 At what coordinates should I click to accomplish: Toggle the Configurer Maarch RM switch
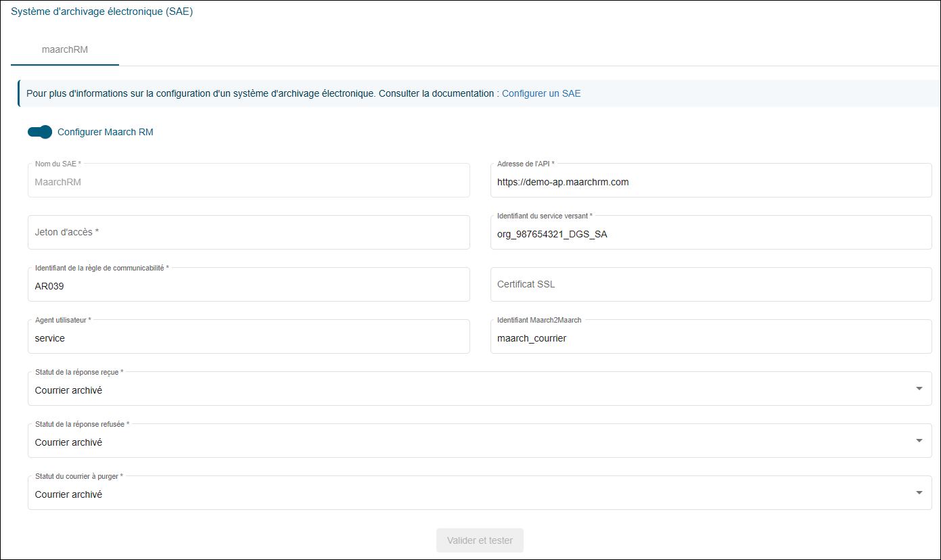click(x=40, y=132)
